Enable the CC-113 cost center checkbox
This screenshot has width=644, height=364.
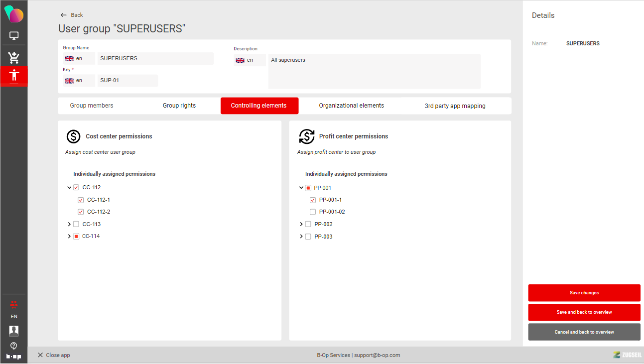point(76,224)
